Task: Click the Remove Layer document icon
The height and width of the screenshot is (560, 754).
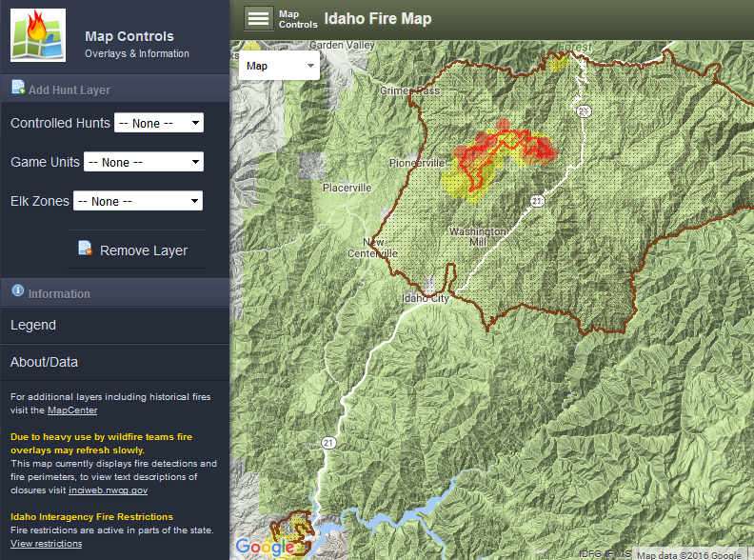Action: [x=85, y=248]
